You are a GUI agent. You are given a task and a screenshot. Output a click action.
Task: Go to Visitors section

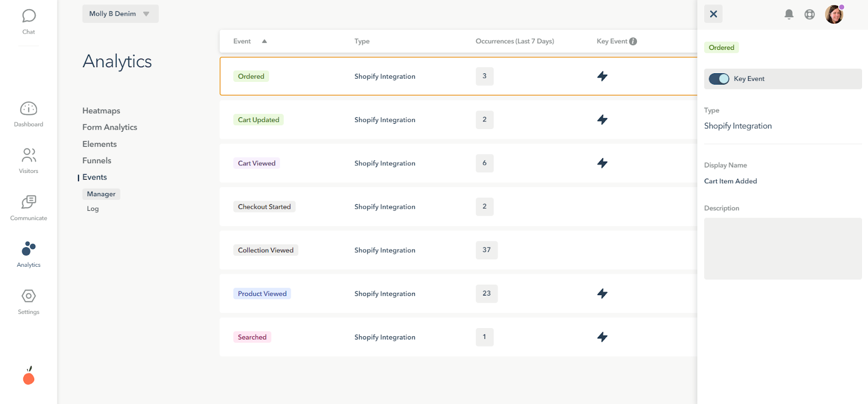coord(29,161)
